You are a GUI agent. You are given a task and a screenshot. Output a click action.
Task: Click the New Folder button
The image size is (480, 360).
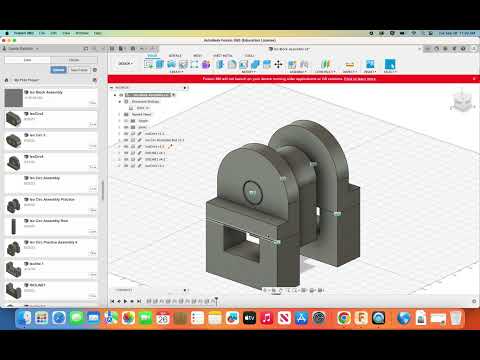[x=79, y=70]
